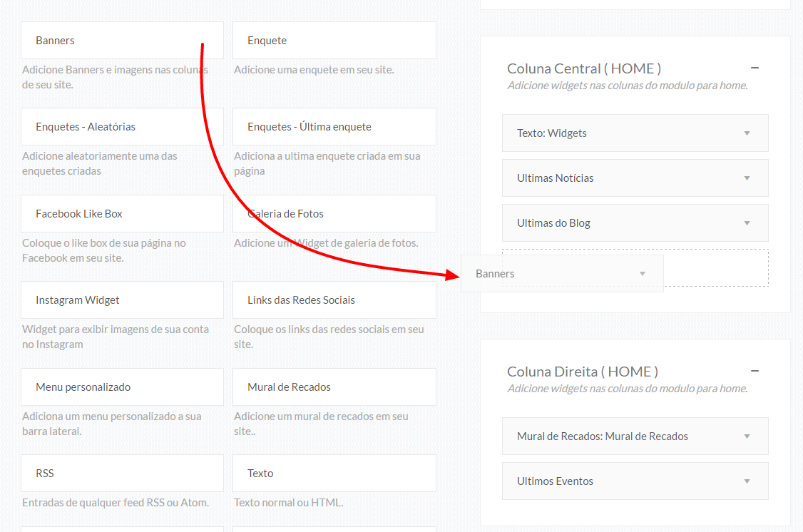Select the Texto widget in available list

(334, 474)
